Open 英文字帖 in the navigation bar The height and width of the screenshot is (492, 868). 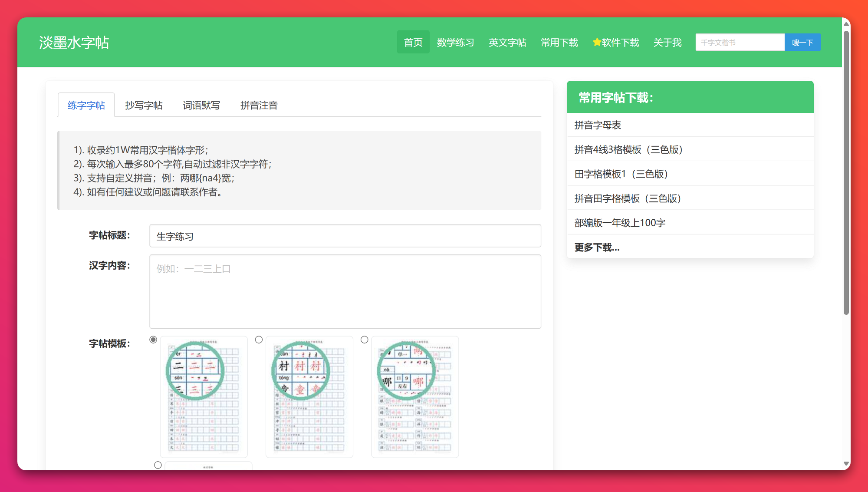point(507,43)
